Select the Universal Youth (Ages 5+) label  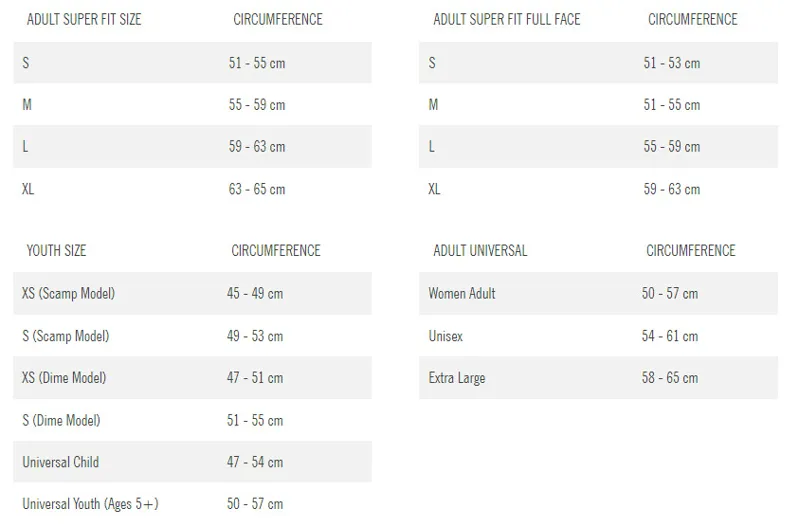click(x=90, y=504)
